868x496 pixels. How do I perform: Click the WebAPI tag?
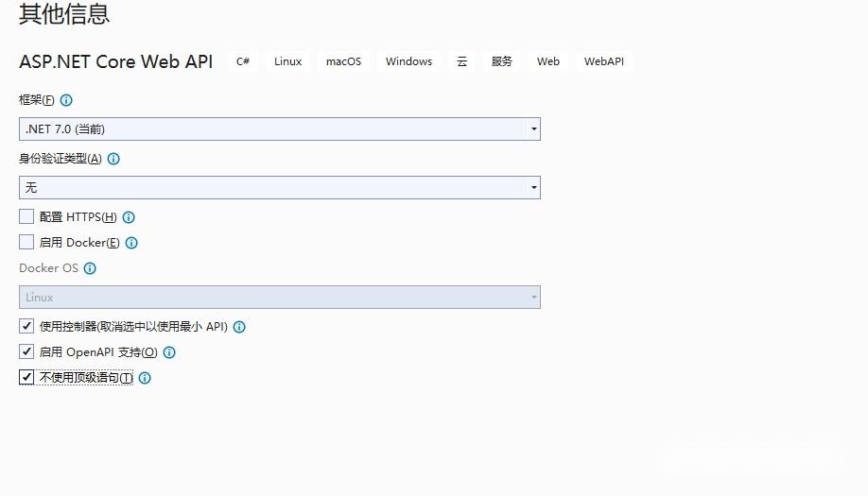pos(604,61)
